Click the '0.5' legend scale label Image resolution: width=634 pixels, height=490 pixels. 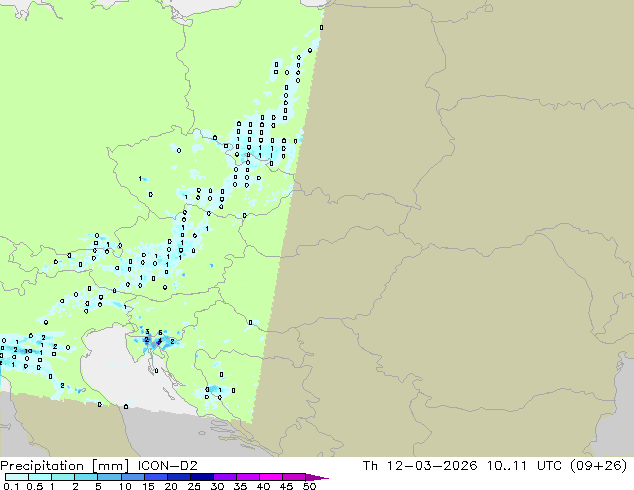pos(35,486)
